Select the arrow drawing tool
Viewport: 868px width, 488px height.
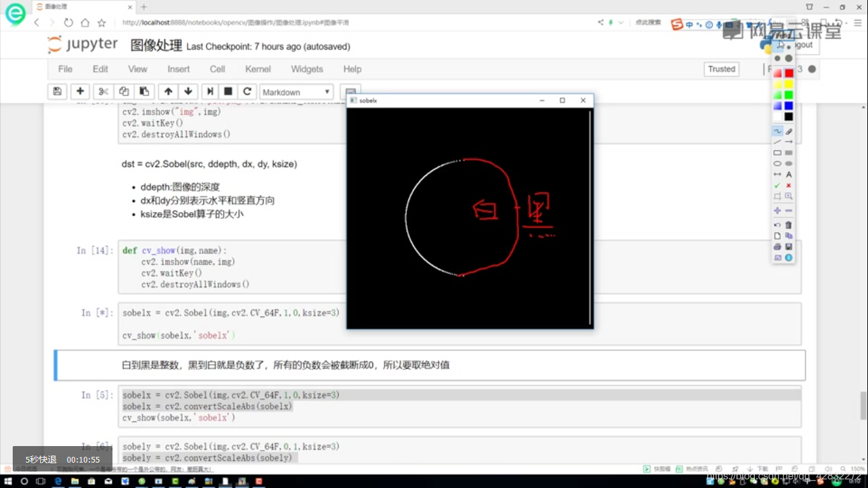pyautogui.click(x=789, y=142)
